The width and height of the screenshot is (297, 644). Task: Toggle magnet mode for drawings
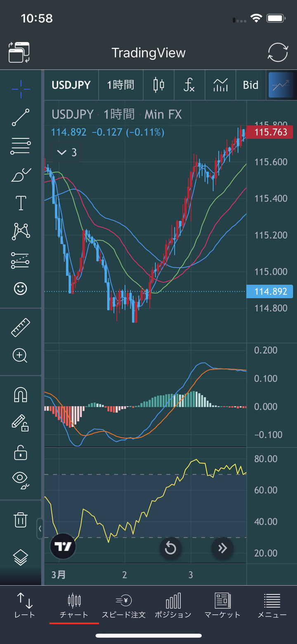(21, 394)
